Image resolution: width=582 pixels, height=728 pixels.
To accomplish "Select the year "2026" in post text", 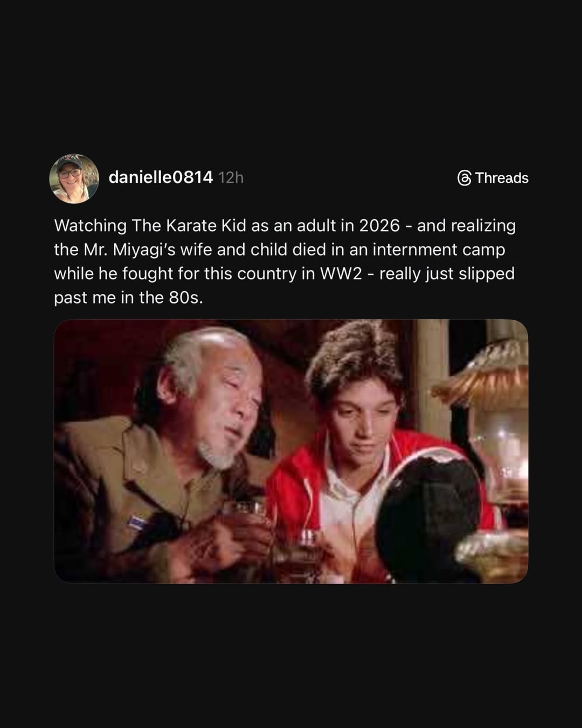I will point(380,225).
